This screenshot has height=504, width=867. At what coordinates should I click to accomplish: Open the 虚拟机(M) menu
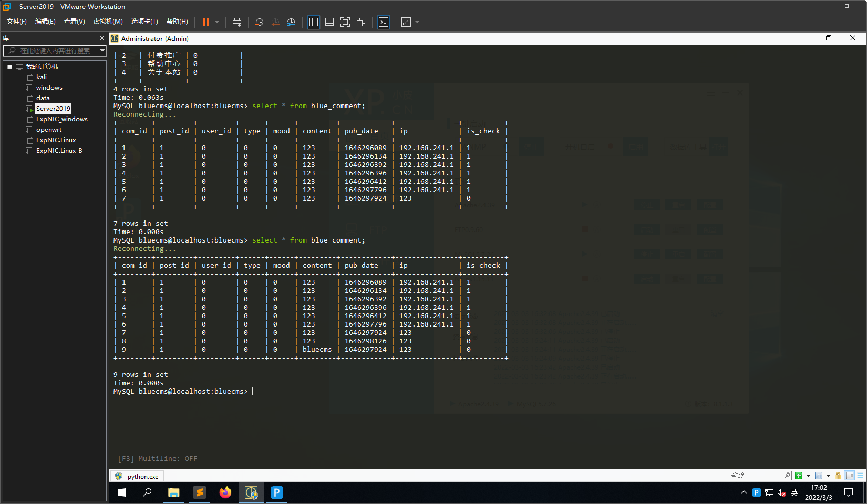pos(108,22)
